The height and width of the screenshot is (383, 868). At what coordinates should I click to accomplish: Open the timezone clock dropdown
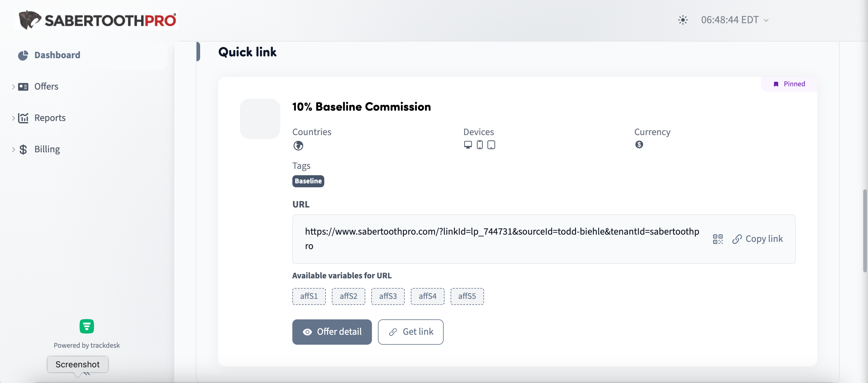734,20
